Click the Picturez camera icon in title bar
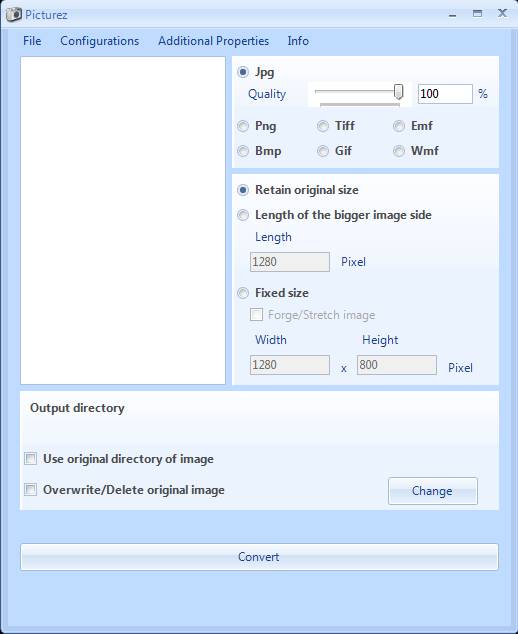The image size is (518, 634). [14, 15]
